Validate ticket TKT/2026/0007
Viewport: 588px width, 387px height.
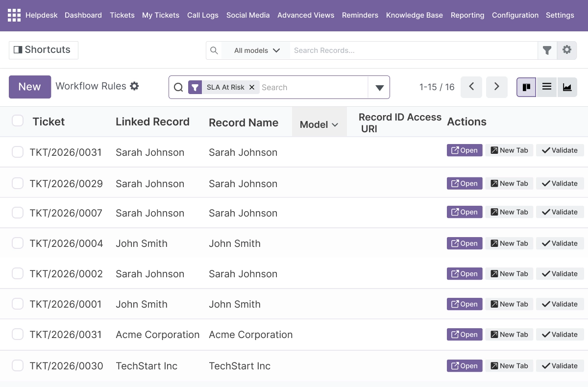click(560, 212)
